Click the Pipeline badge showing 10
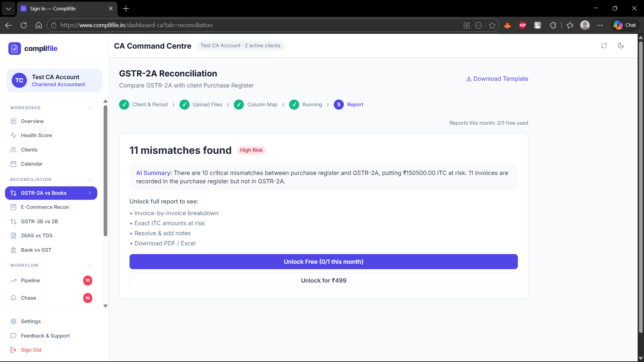This screenshot has width=644, height=362. coord(88,281)
